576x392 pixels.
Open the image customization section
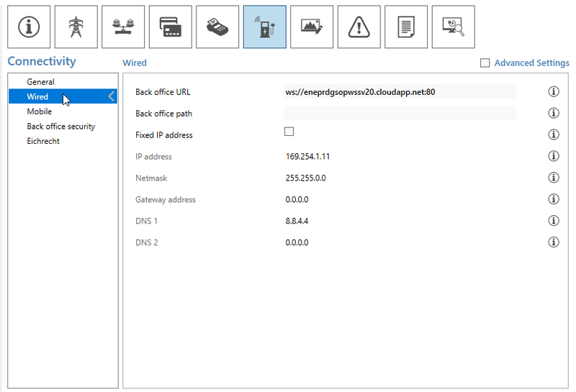pyautogui.click(x=312, y=27)
